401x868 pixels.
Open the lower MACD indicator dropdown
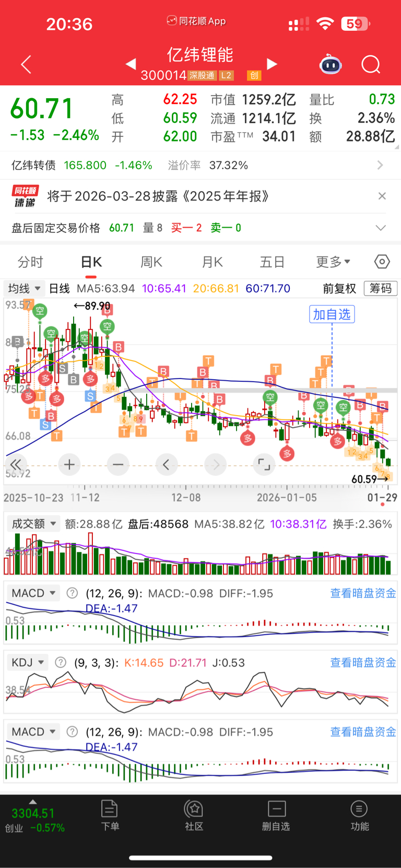click(x=33, y=732)
